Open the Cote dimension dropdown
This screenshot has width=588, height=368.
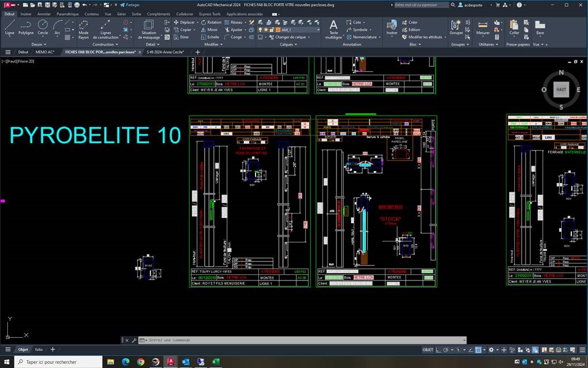click(364, 22)
